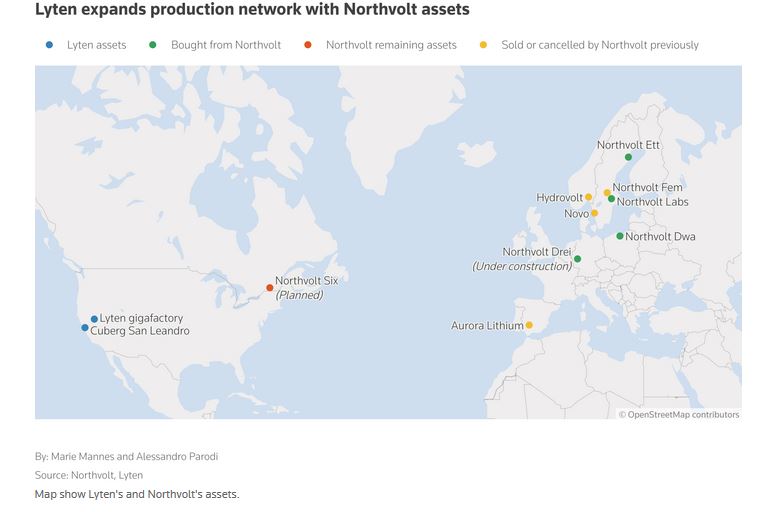Viewport: 769px width, 512px height.
Task: Click the Novo yellow map marker
Action: (x=594, y=213)
